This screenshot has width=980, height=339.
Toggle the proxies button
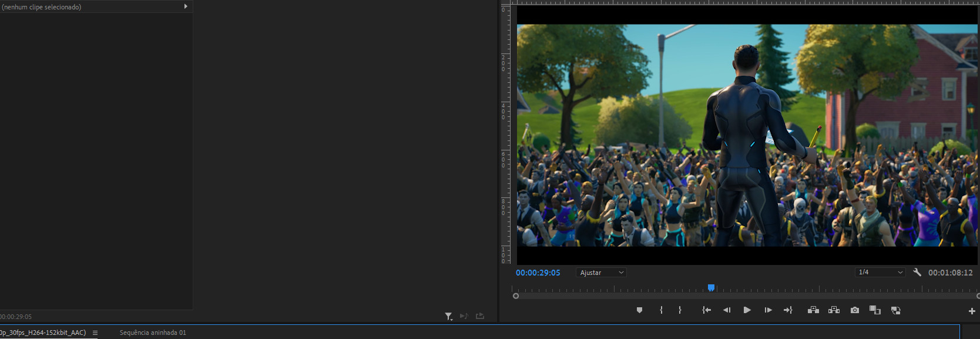click(x=895, y=310)
